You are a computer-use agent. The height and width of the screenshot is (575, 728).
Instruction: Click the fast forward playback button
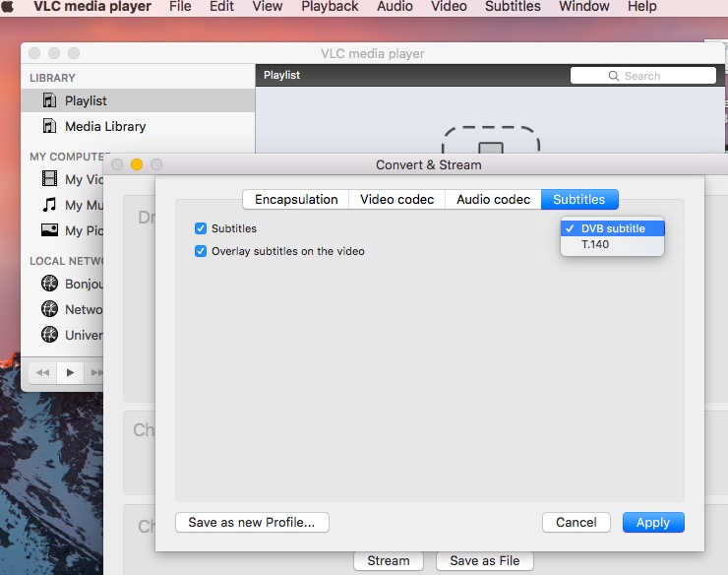[94, 372]
